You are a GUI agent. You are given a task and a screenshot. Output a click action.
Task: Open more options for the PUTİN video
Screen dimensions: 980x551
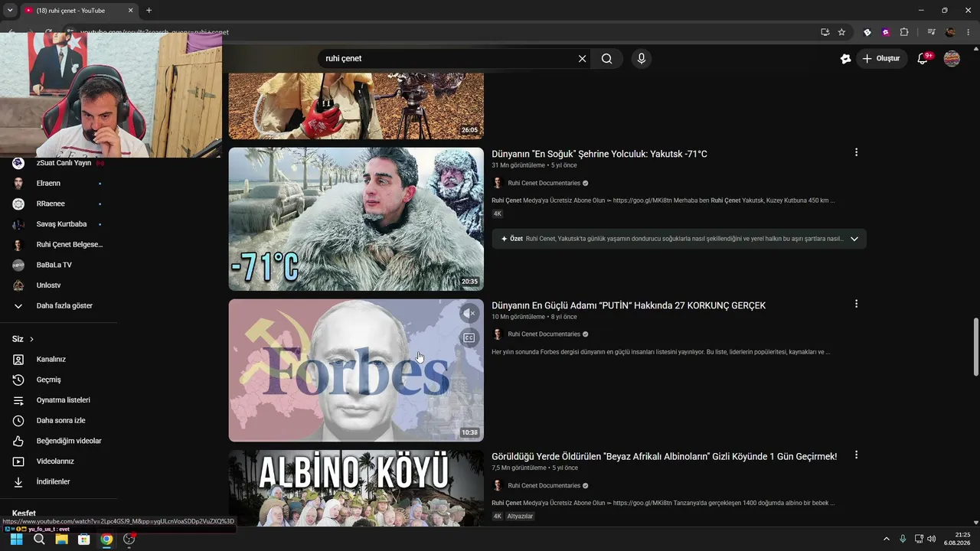(x=856, y=304)
